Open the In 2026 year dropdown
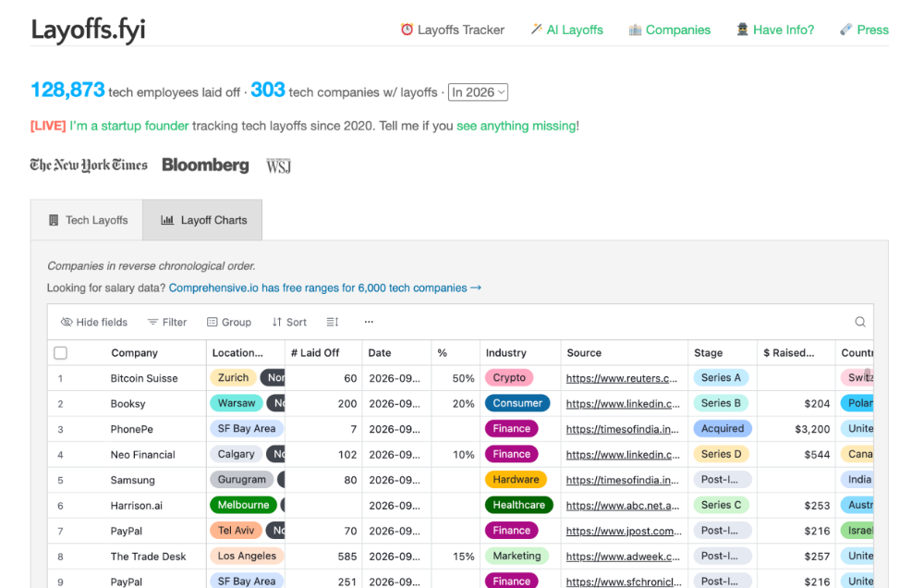The image size is (924, 588). click(x=478, y=92)
